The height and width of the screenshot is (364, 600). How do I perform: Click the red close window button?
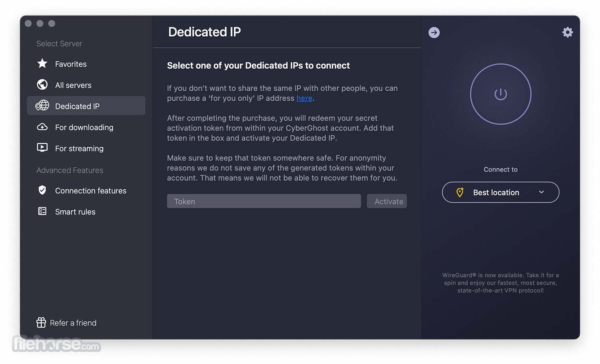[x=28, y=23]
